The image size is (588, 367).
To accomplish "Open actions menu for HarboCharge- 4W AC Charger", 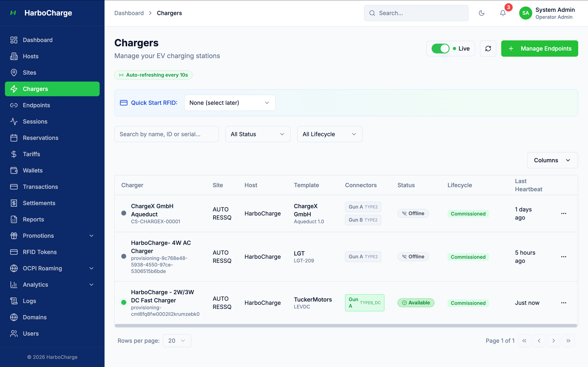I will coord(564,256).
